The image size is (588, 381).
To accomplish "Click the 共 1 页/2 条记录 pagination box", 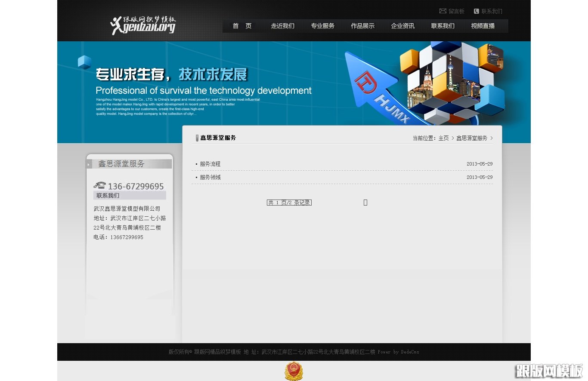I will point(289,202).
